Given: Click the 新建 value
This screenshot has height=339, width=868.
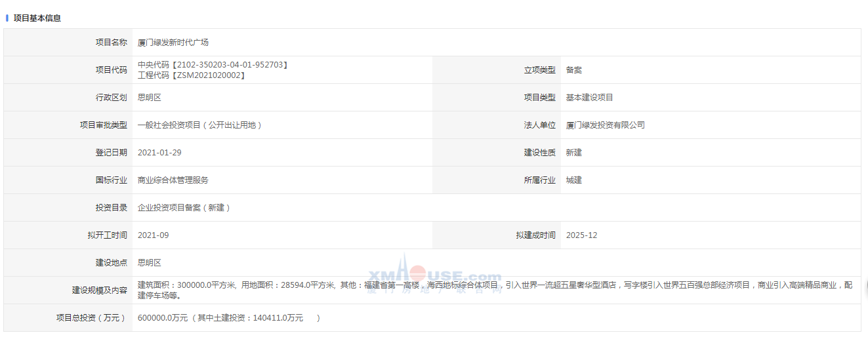Looking at the screenshot, I should (574, 152).
